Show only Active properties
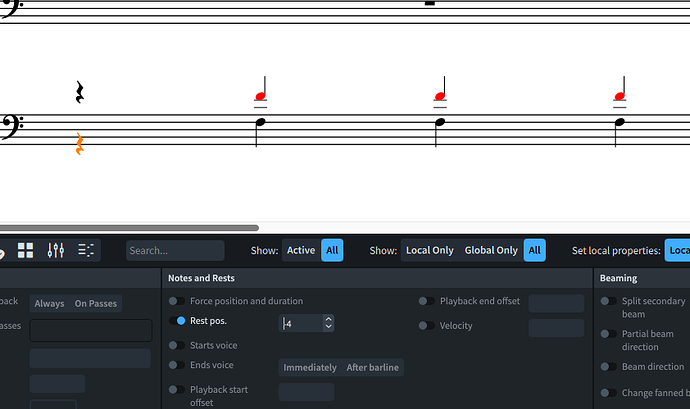 coord(301,250)
